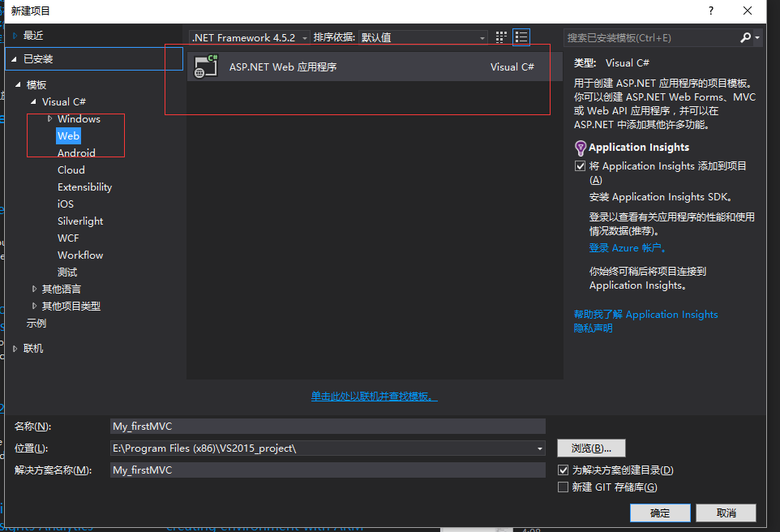Switch to small icons grid view
This screenshot has width=780, height=532.
pos(501,37)
